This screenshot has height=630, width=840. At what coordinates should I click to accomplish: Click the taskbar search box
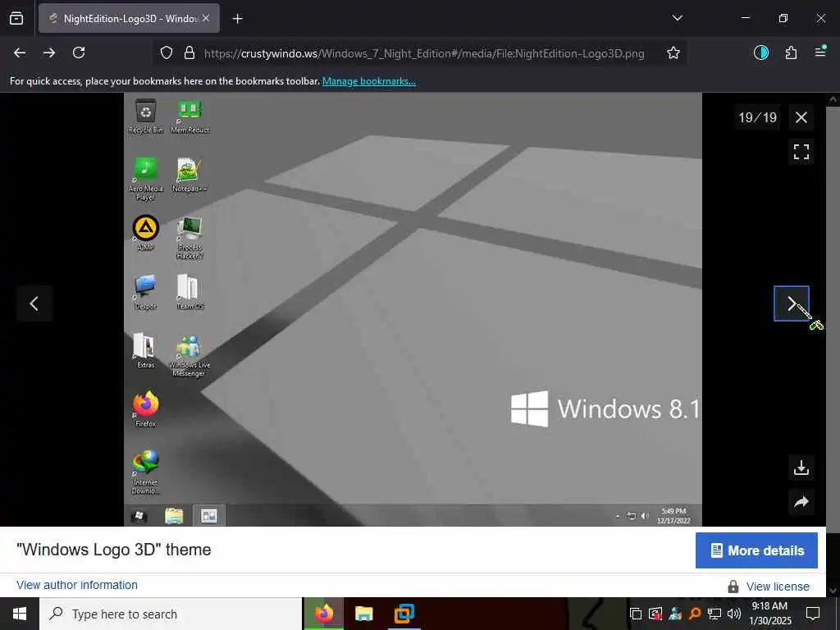click(x=171, y=614)
